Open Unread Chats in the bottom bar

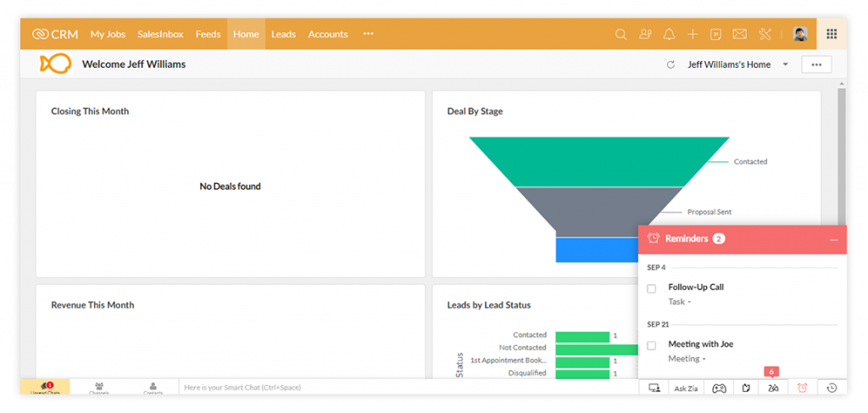click(46, 388)
